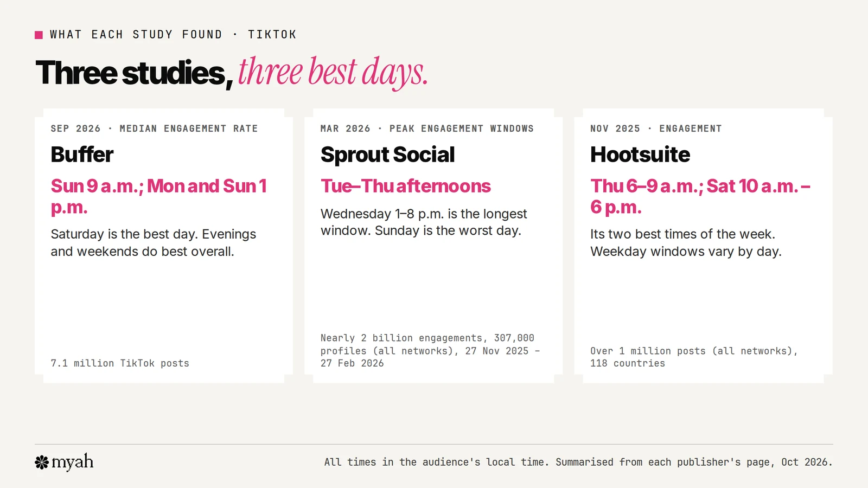Click the 'SEP 2026 · MEDIAN ENGAGEMENT RATE' label

[154, 129]
